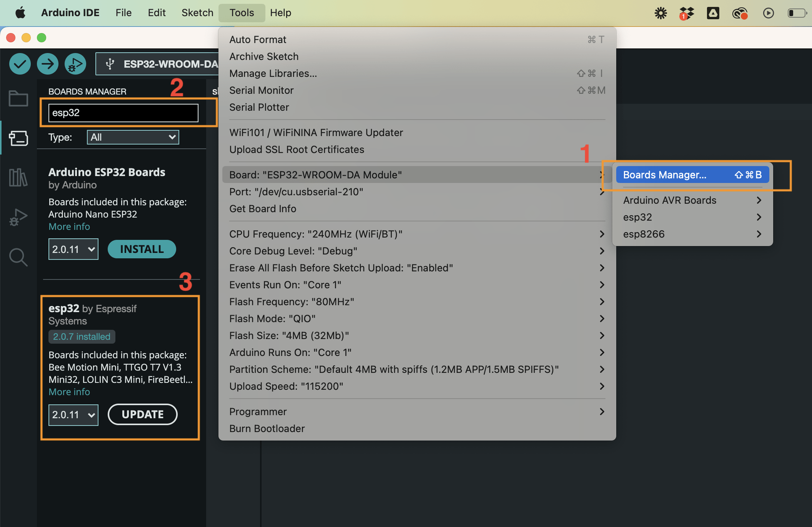Open the esp32 Espressif version dropdown
812x527 pixels.
tap(73, 415)
